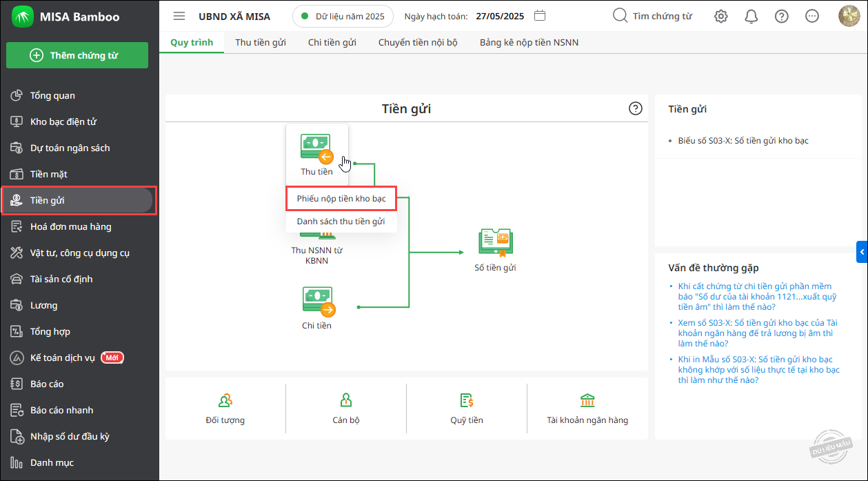Click Thêm chứng từ button
The image size is (868, 481).
pos(77,55)
